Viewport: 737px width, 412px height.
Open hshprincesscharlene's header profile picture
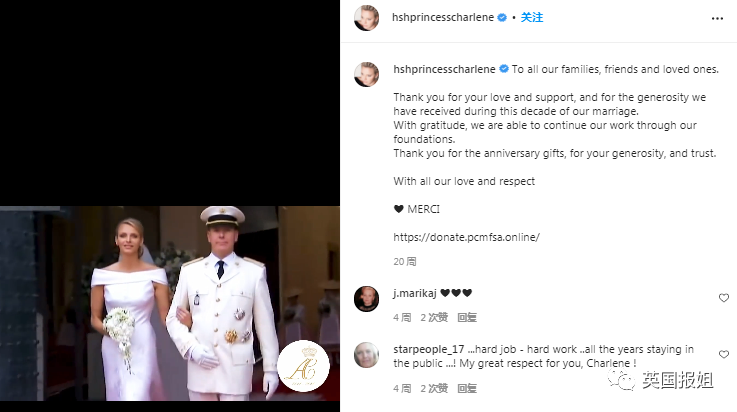(x=366, y=18)
